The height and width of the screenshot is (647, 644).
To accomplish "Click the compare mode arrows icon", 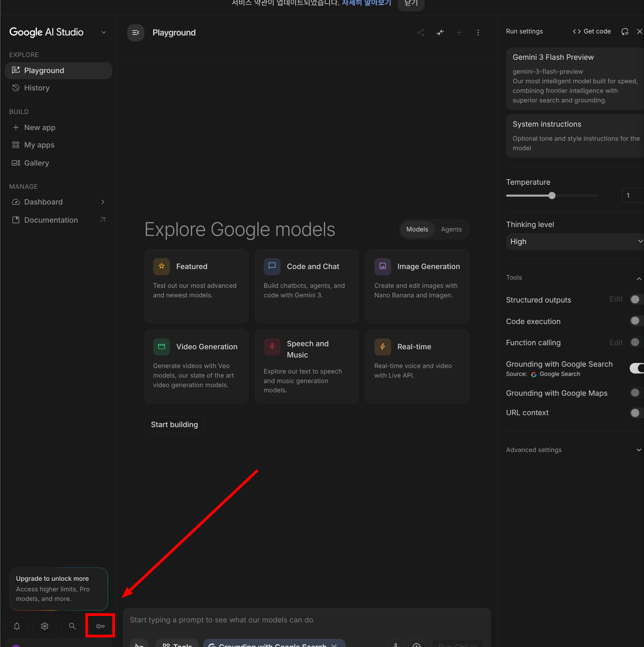I will (440, 32).
